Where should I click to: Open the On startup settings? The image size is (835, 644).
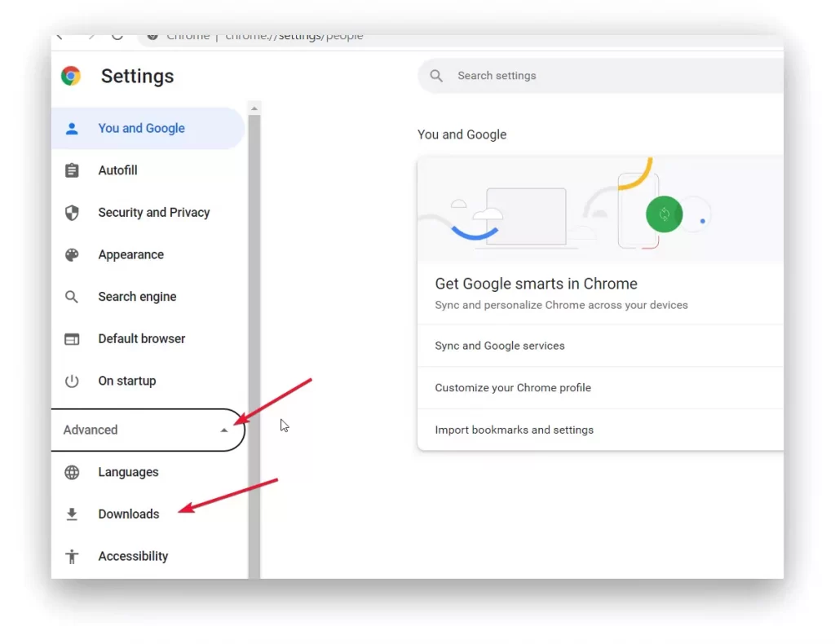[x=148, y=381]
